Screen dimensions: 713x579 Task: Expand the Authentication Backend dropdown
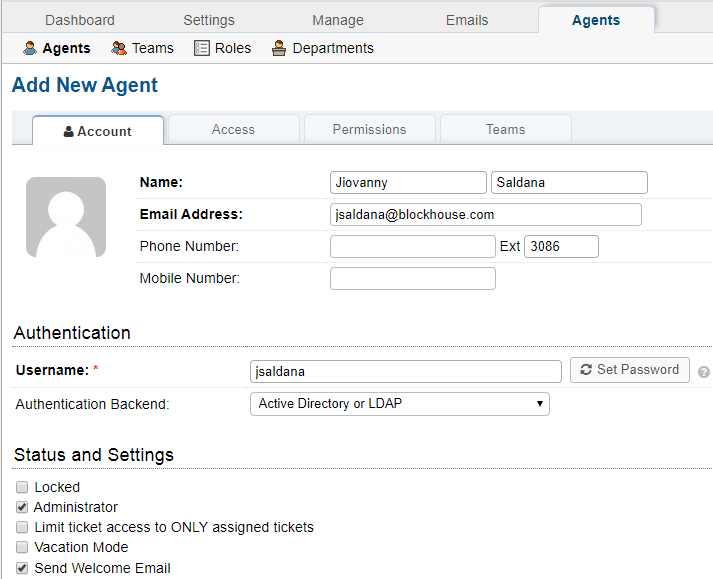399,404
